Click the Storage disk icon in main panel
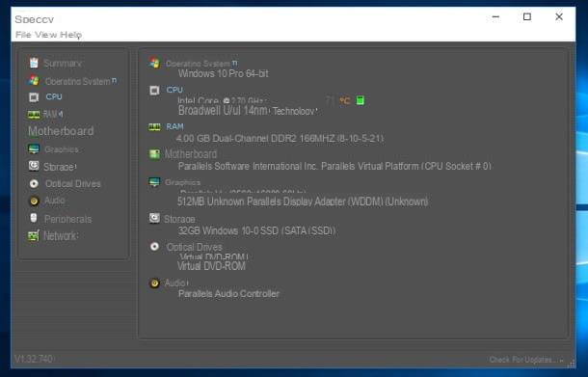588x377 pixels. pyautogui.click(x=154, y=218)
